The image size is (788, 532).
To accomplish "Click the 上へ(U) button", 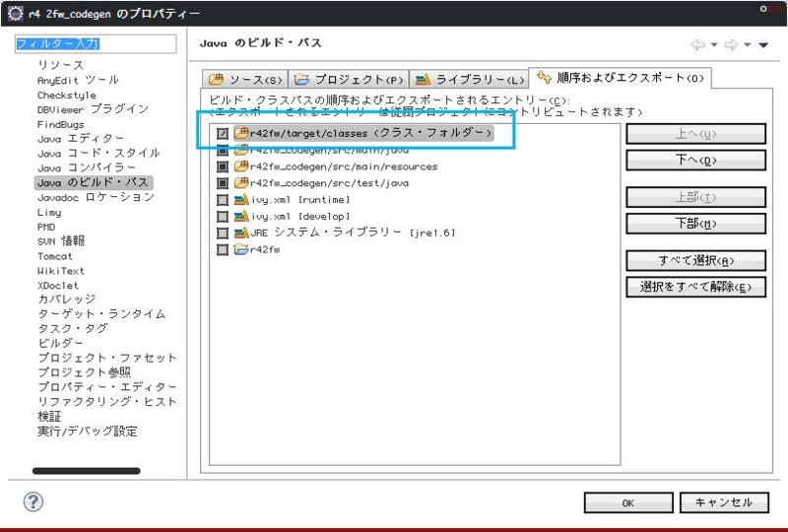I will (695, 134).
